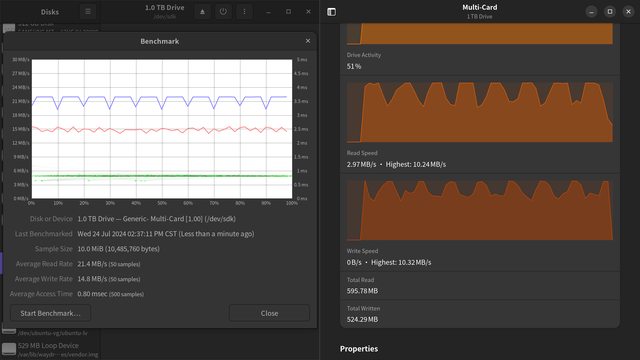Click the Total Written row
Image resolution: width=640 pixels, height=360 pixels.
(480, 314)
